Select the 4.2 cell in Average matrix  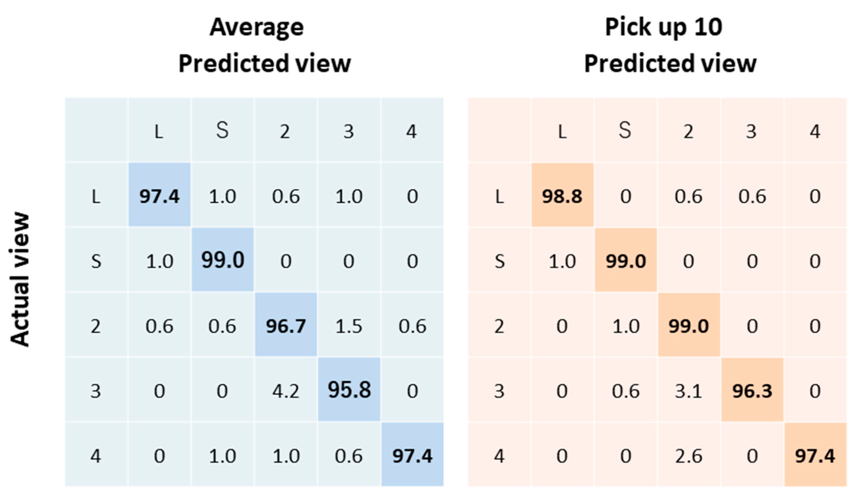pyautogui.click(x=285, y=391)
